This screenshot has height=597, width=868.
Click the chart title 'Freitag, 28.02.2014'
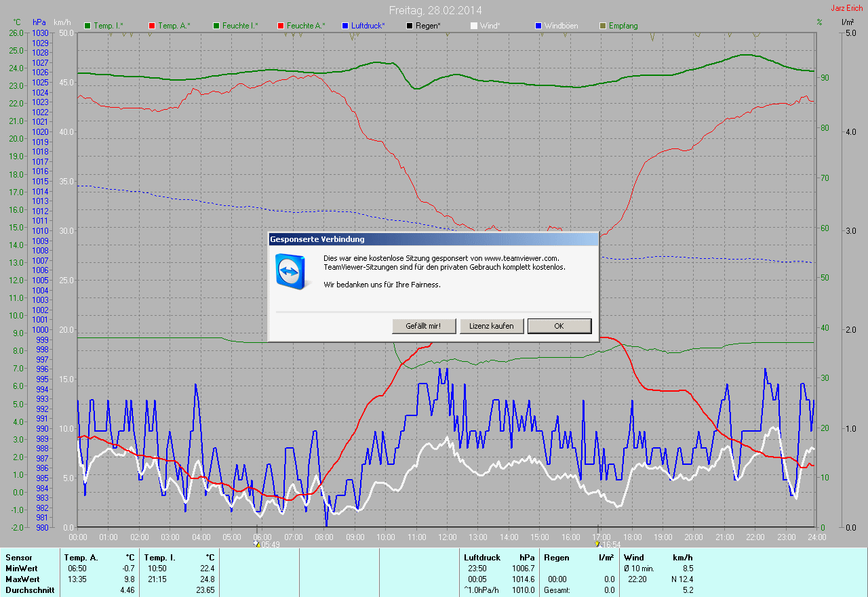click(x=436, y=10)
